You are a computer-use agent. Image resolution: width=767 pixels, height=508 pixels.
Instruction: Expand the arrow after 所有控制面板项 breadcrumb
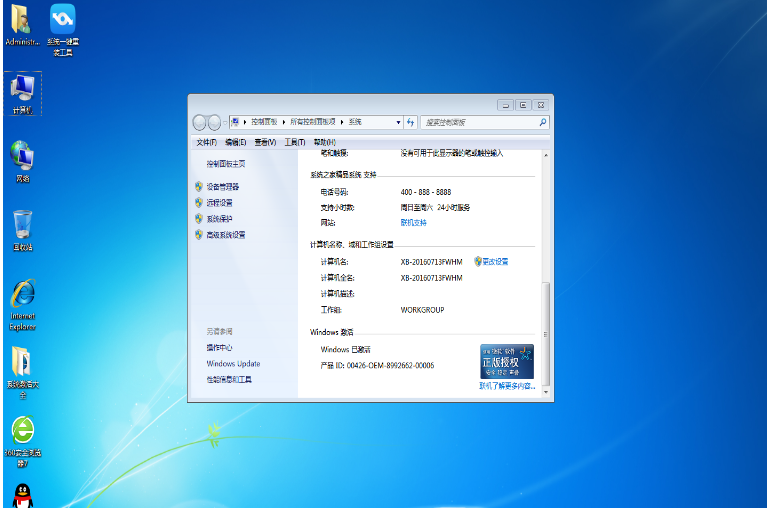coord(342,122)
